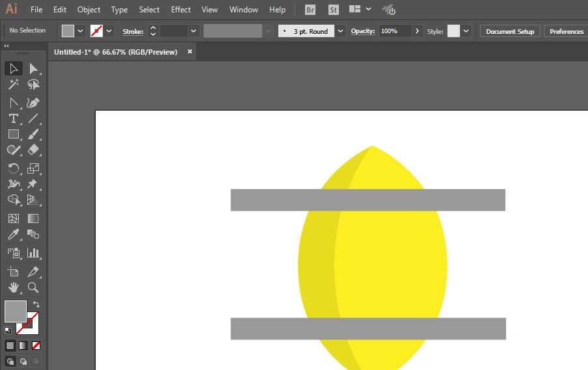Select the Direct Selection tool
The width and height of the screenshot is (588, 370).
(x=33, y=68)
